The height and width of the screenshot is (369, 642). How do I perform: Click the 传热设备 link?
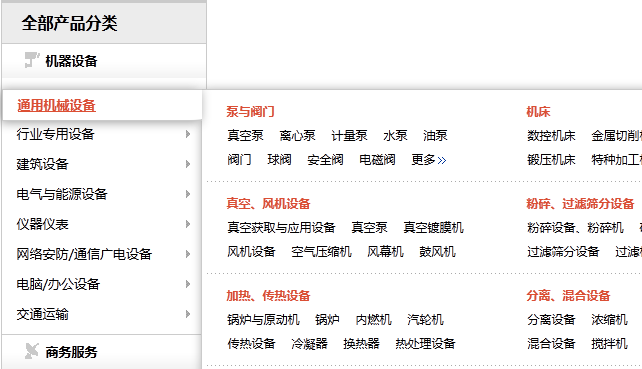coord(251,343)
